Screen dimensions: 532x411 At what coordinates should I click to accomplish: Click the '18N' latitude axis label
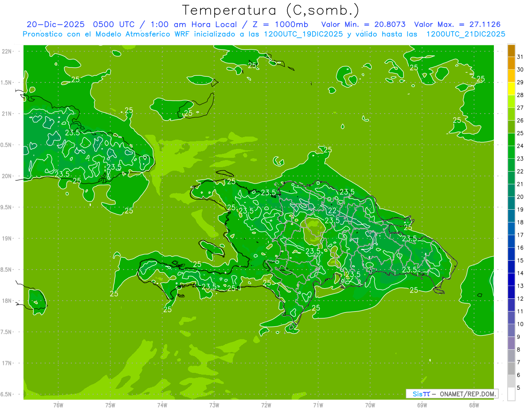tap(7, 301)
